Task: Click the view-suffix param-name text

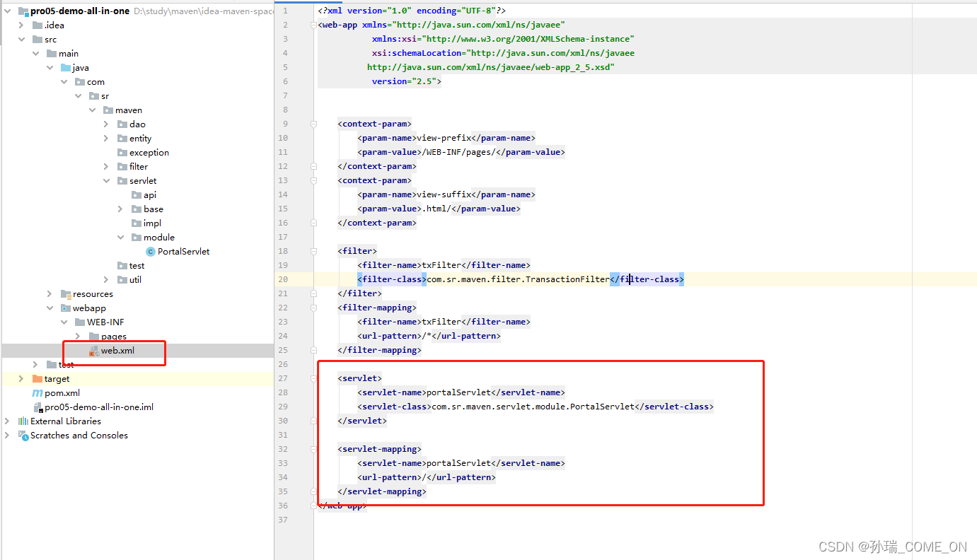Action: [444, 194]
